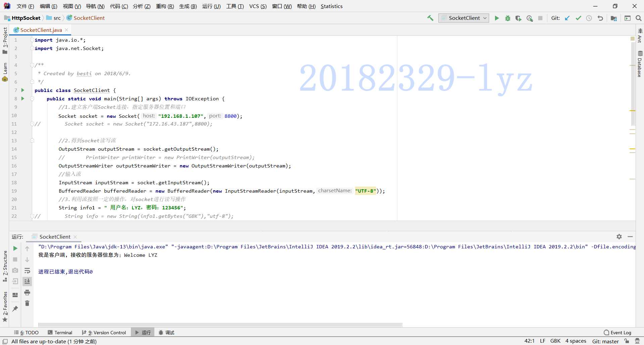Open Run panel settings gear

pos(619,237)
